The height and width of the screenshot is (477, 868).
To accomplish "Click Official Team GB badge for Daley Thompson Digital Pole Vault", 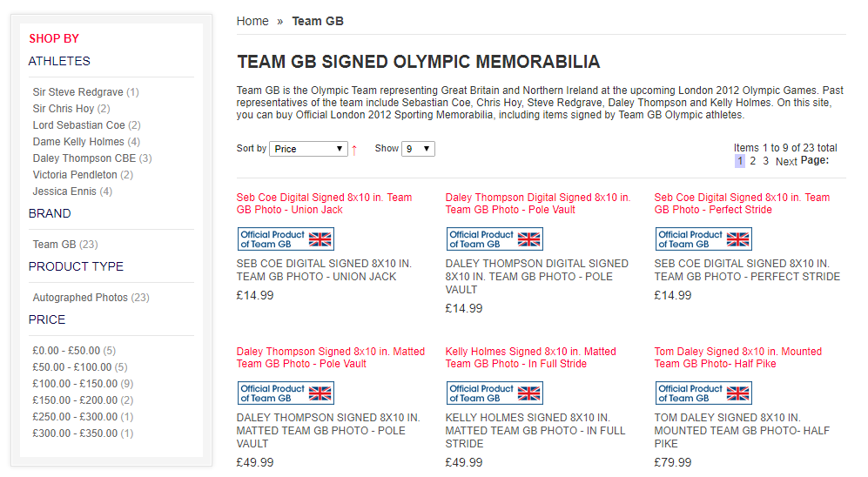I will point(495,239).
